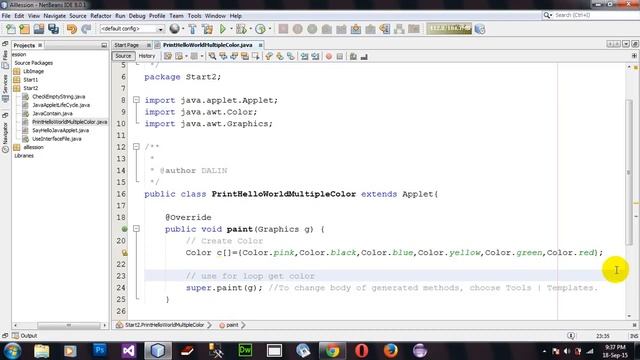This screenshot has width=640, height=360.
Task: Open Photoshop from the taskbar
Action: click(x=99, y=351)
